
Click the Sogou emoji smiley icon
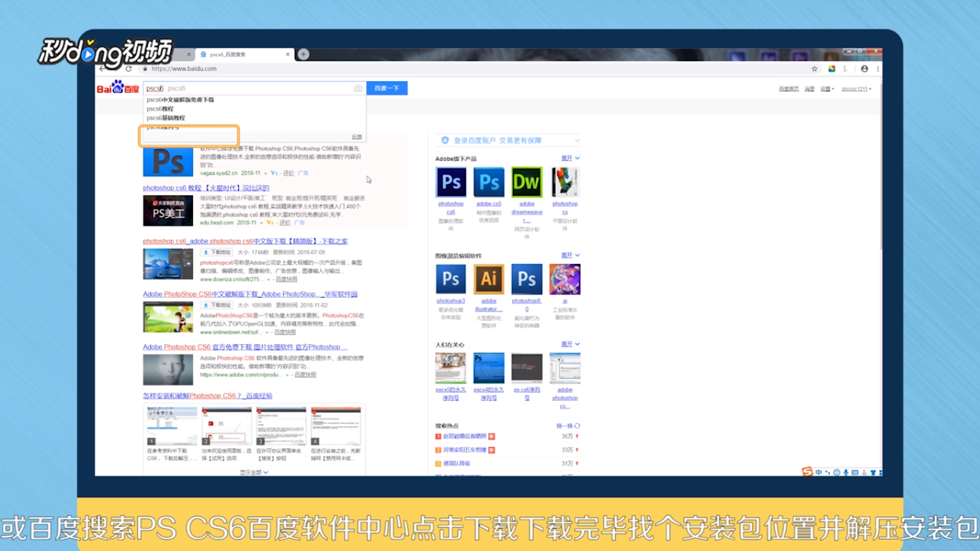pos(837,473)
